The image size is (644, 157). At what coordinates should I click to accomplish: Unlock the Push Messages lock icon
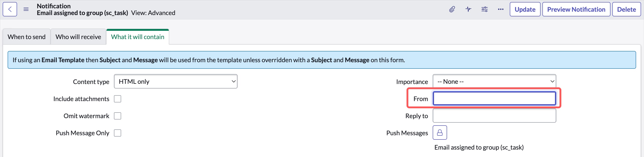pyautogui.click(x=440, y=133)
